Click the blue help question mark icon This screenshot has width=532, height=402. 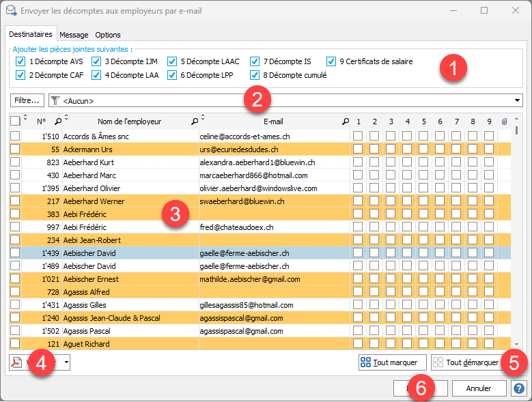[519, 388]
